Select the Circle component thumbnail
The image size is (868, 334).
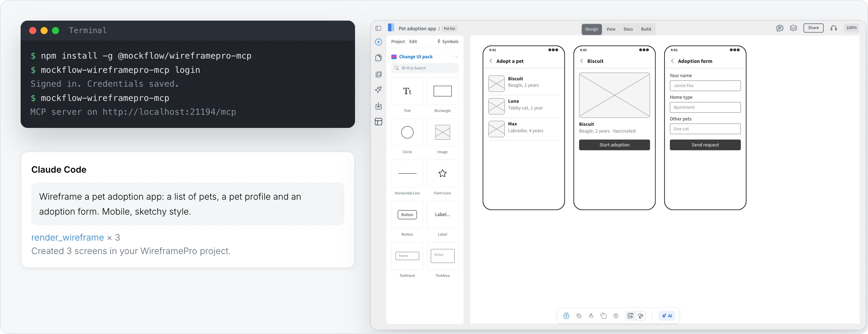click(x=407, y=133)
